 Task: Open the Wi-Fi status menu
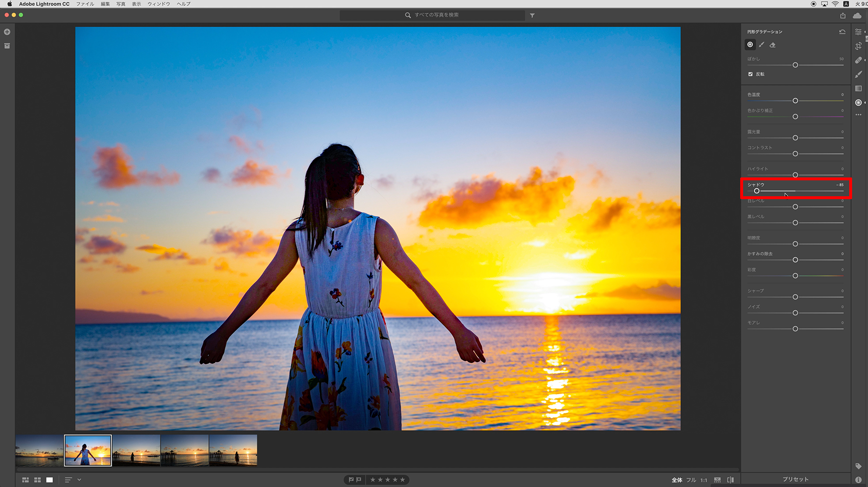(835, 4)
